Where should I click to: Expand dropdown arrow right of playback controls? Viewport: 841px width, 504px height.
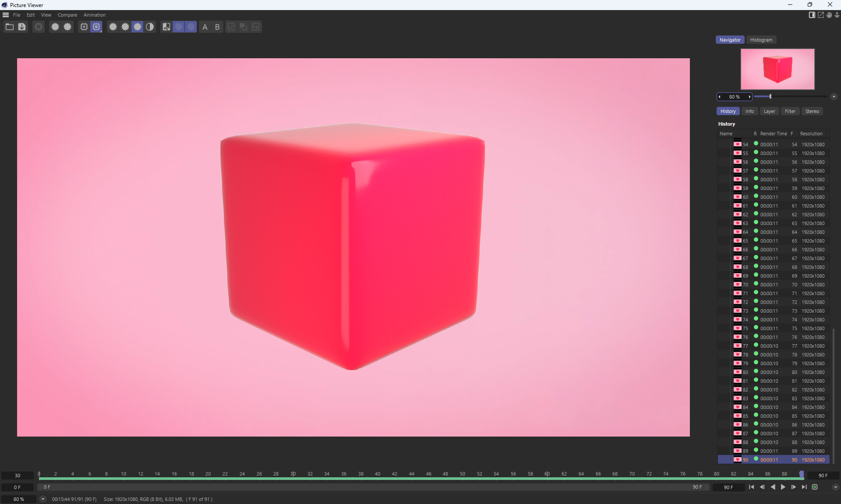point(835,487)
